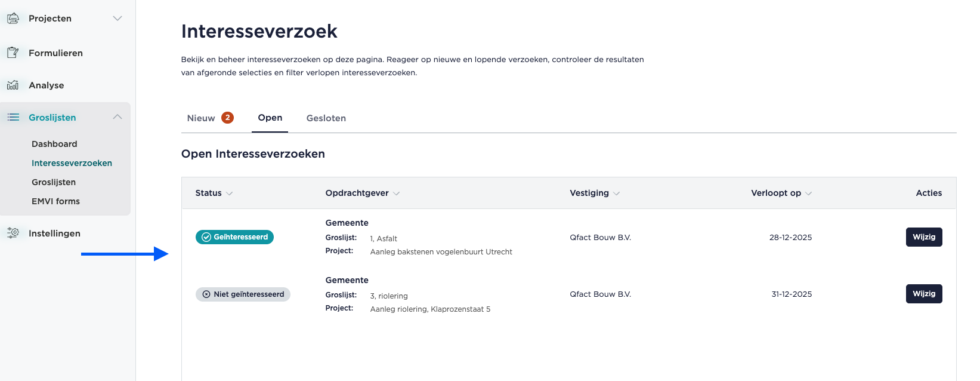Open Dashboard under Groslijsten
The height and width of the screenshot is (381, 980).
54,144
